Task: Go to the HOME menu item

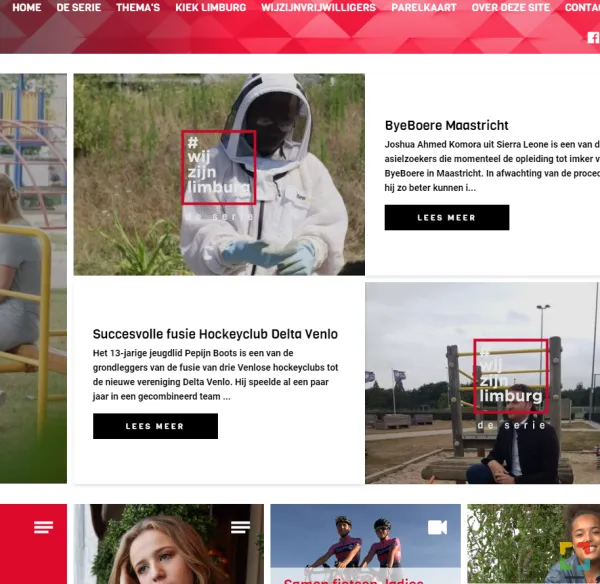Action: (26, 8)
